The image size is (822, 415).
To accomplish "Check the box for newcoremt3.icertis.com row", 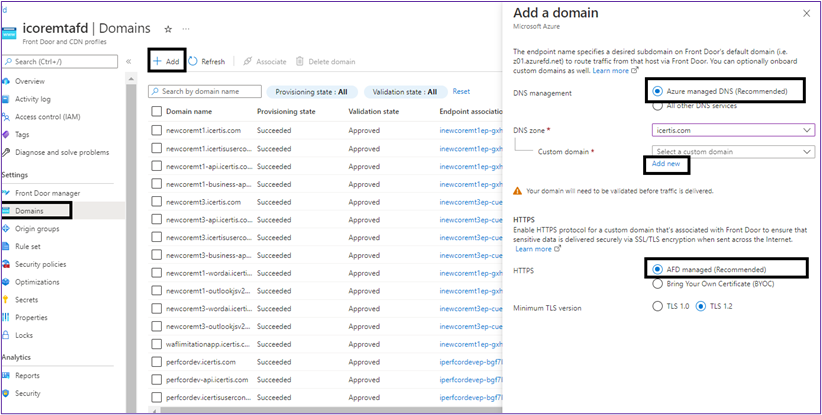I will [x=156, y=202].
